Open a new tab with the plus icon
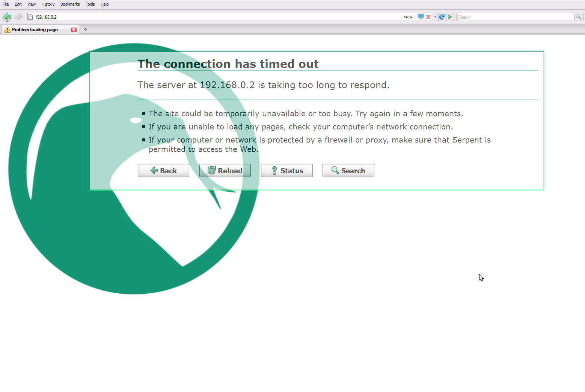This screenshot has width=585, height=392. point(86,30)
